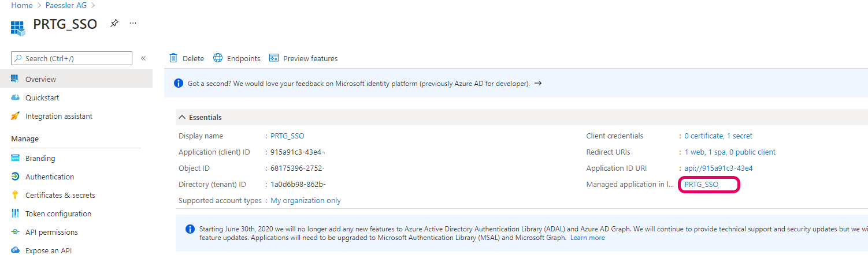The height and width of the screenshot is (255, 868).
Task: Click the Preview features icon
Action: (274, 58)
